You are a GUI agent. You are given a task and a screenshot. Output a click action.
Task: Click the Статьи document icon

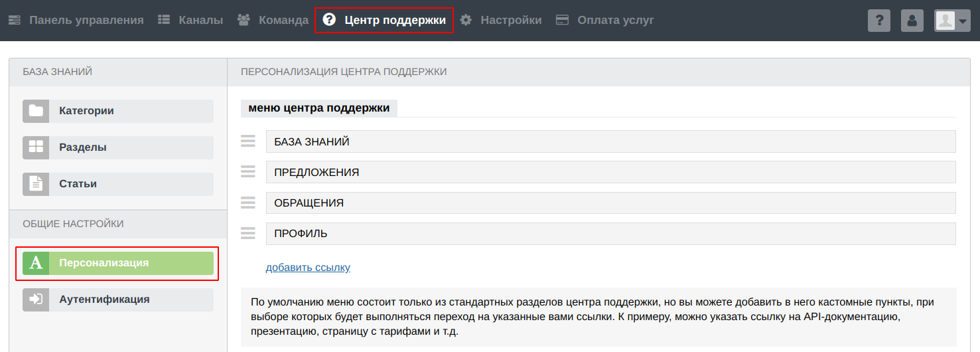click(x=36, y=184)
